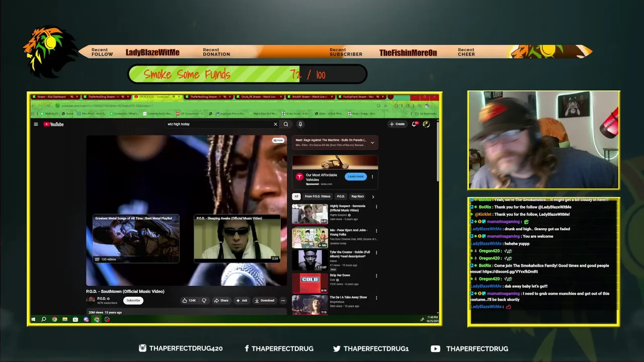This screenshot has width=644, height=362.
Task: Click Learn more on Tesla ad
Action: tap(356, 176)
